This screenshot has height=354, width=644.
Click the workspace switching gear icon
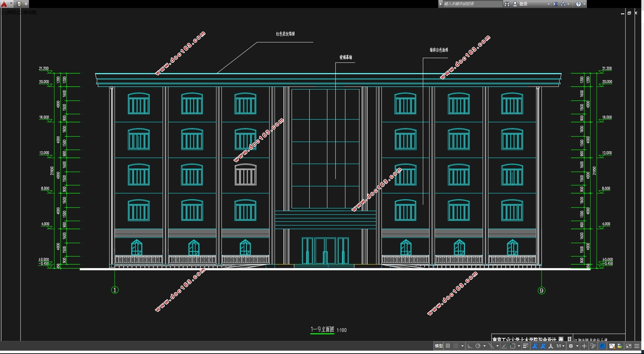click(x=571, y=346)
